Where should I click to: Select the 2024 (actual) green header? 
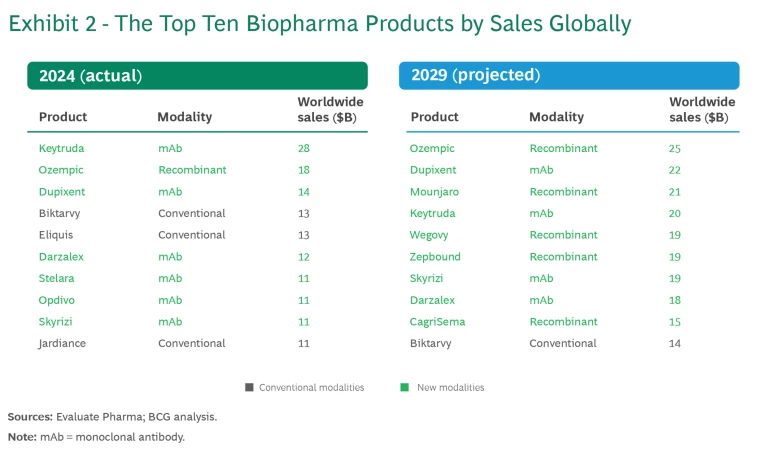197,76
